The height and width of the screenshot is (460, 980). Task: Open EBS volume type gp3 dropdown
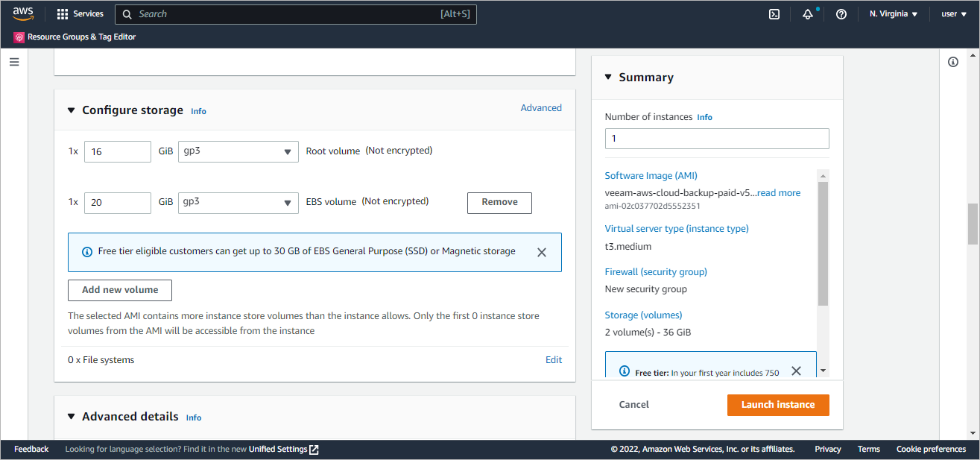238,203
